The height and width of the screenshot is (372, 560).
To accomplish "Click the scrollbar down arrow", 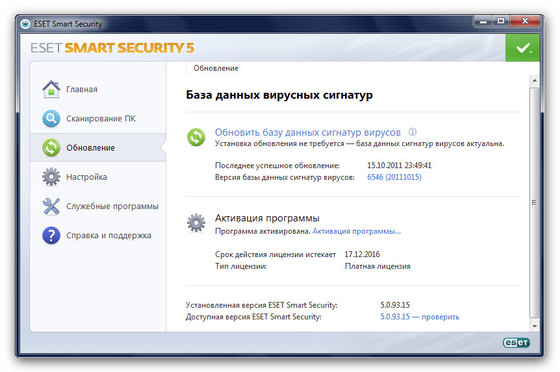I will [534, 326].
